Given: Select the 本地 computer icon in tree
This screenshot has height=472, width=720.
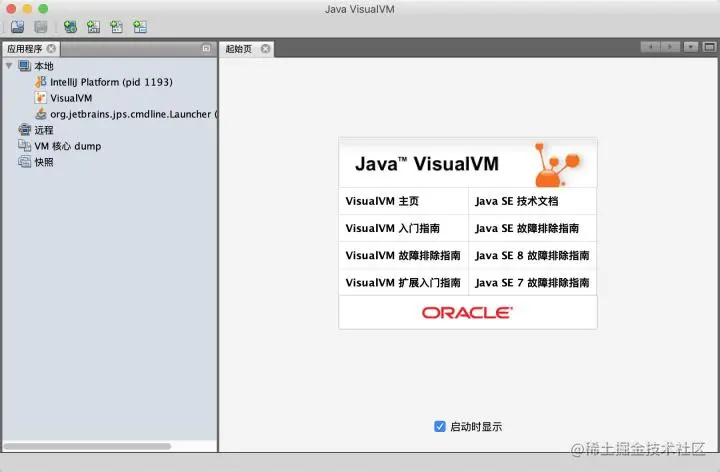Looking at the screenshot, I should click(x=24, y=66).
